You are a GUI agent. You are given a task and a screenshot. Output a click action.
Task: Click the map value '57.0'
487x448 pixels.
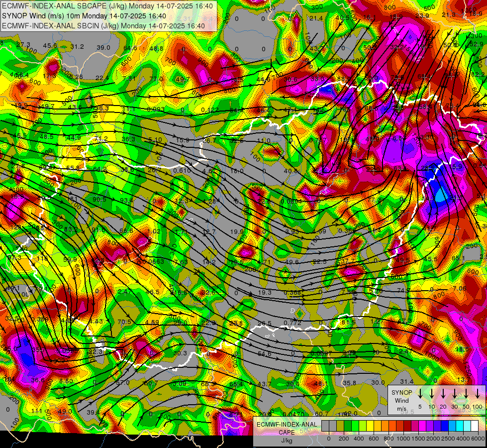click(x=122, y=382)
